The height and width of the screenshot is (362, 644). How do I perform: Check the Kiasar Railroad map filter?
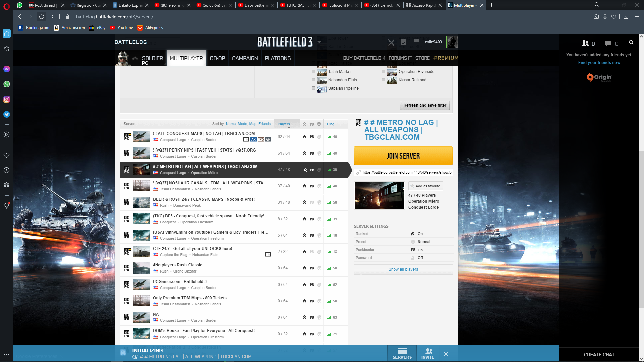(x=384, y=80)
